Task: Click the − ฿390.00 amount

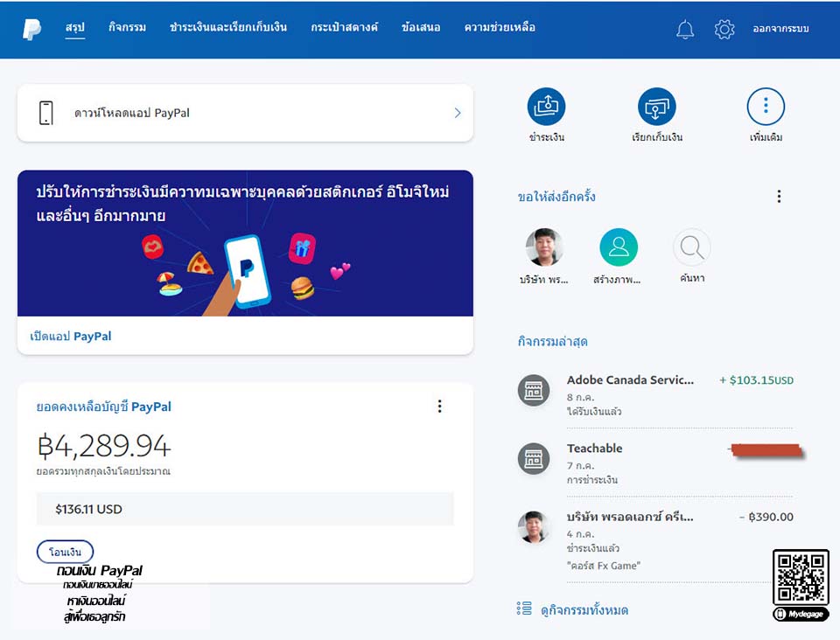Action: click(x=766, y=517)
